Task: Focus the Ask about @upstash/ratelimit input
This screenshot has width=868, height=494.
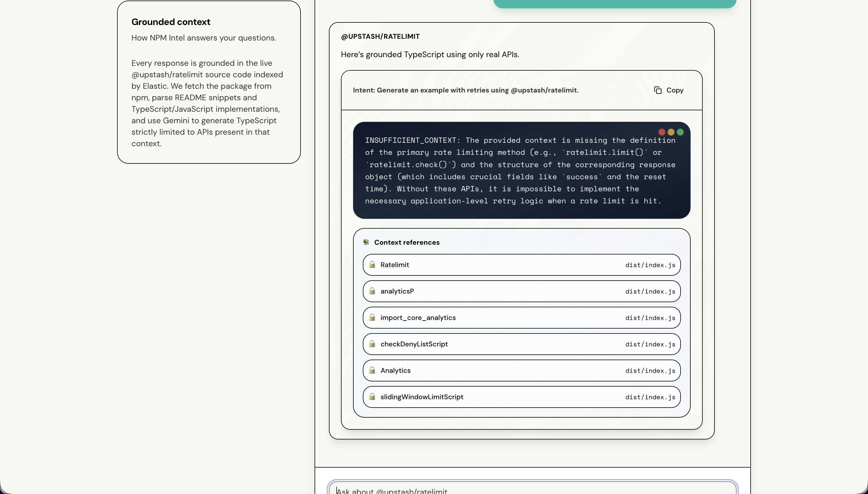Action: pyautogui.click(x=532, y=490)
